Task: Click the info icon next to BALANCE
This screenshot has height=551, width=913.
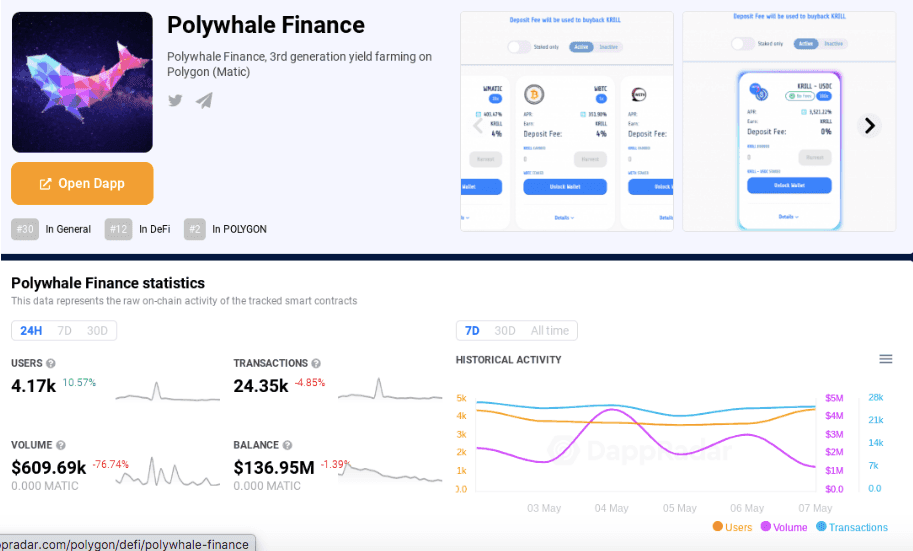Action: [x=287, y=445]
